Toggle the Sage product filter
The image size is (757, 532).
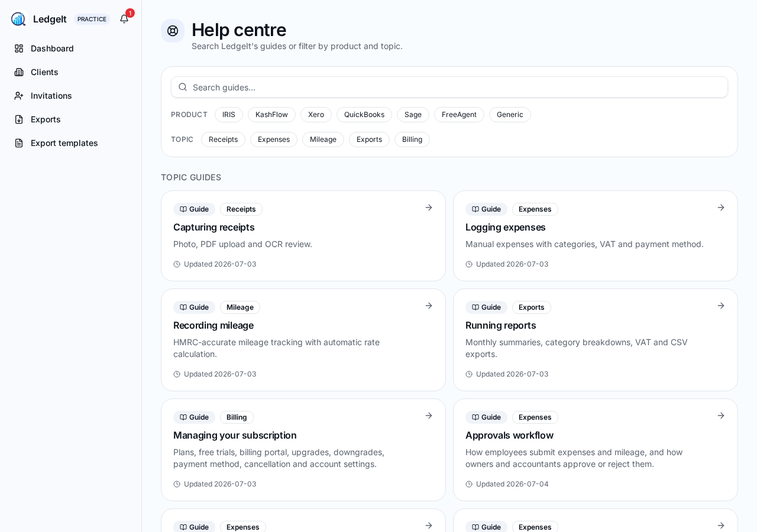(x=413, y=115)
